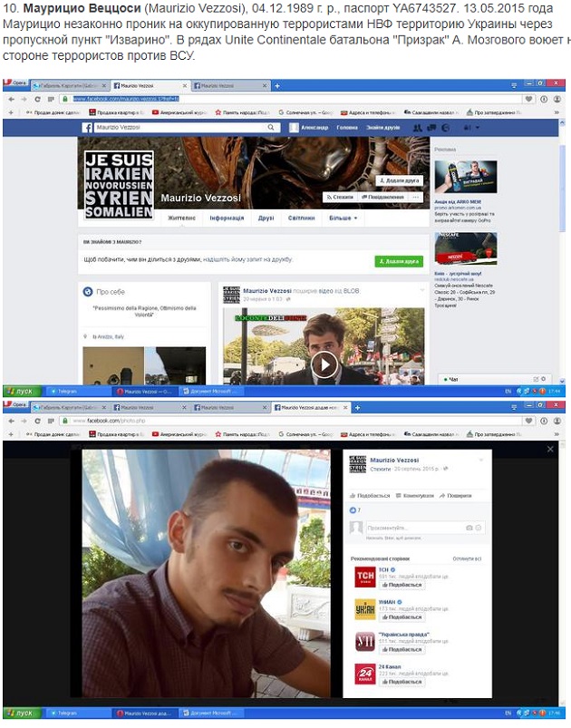Open the three-dots menu on cover

click(x=416, y=197)
